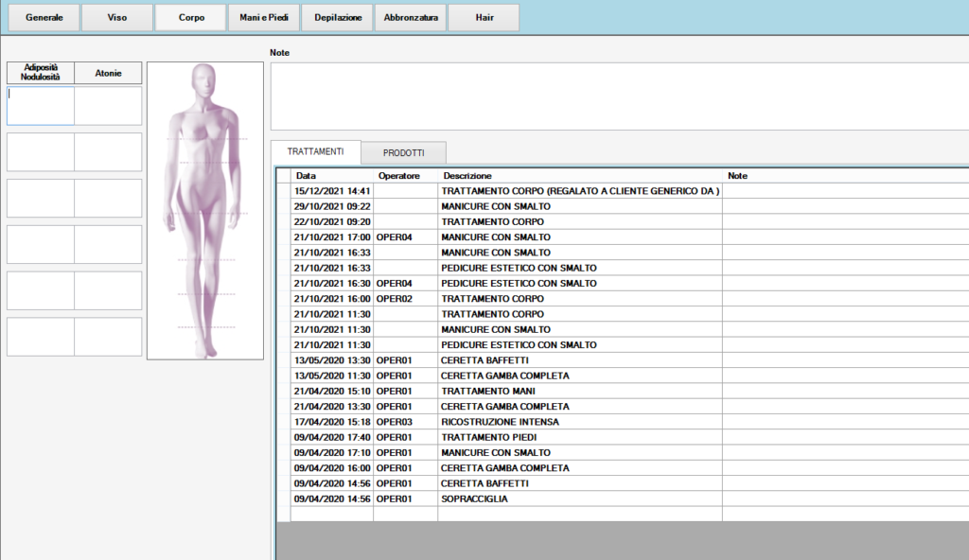This screenshot has height=560, width=969.
Task: Click the first Adiposità Nodulosità input cell
Action: [x=40, y=106]
